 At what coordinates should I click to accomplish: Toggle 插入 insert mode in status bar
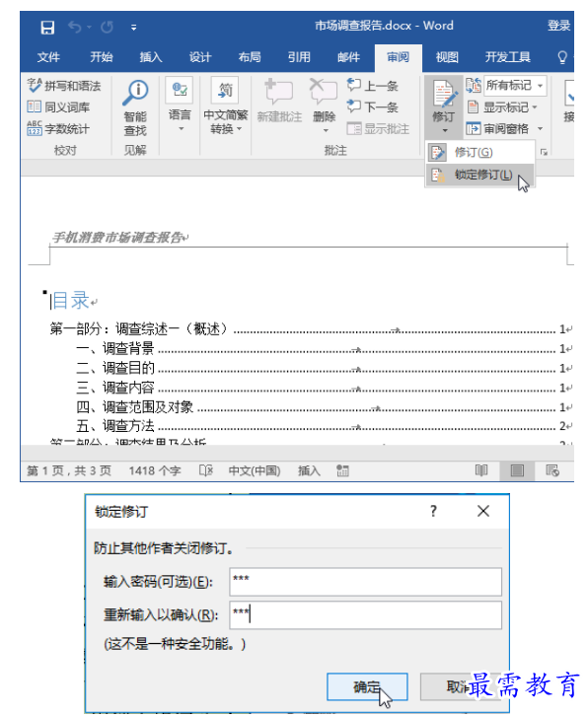tap(310, 470)
